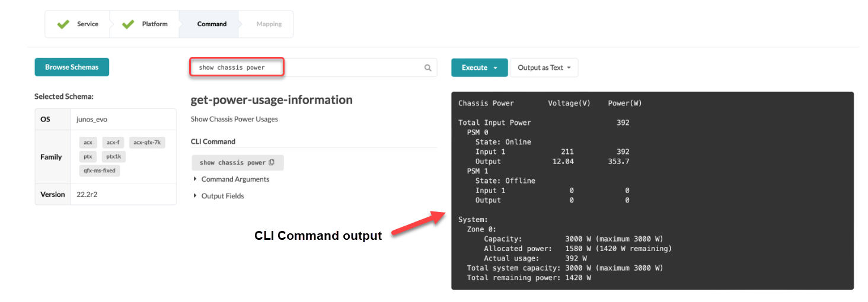Select the ptx1k family tag
Viewport: 868px width, 302px height.
[113, 157]
